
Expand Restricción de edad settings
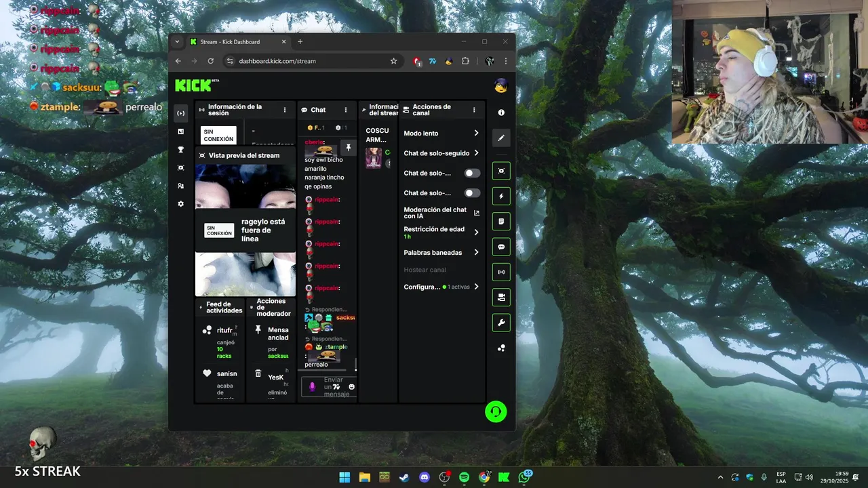[x=441, y=232]
